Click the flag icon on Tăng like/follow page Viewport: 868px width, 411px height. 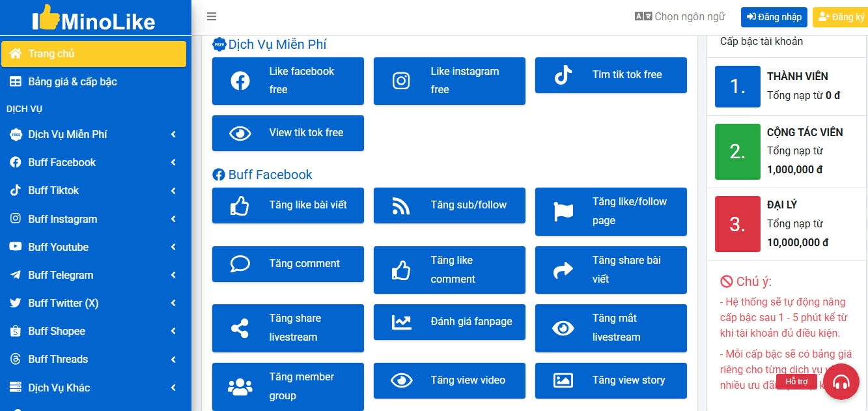click(563, 212)
